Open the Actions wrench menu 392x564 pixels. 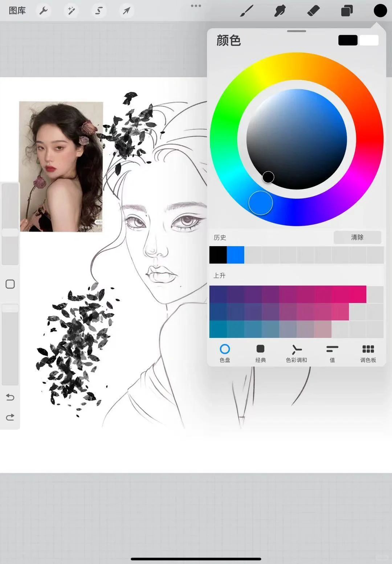(x=44, y=11)
